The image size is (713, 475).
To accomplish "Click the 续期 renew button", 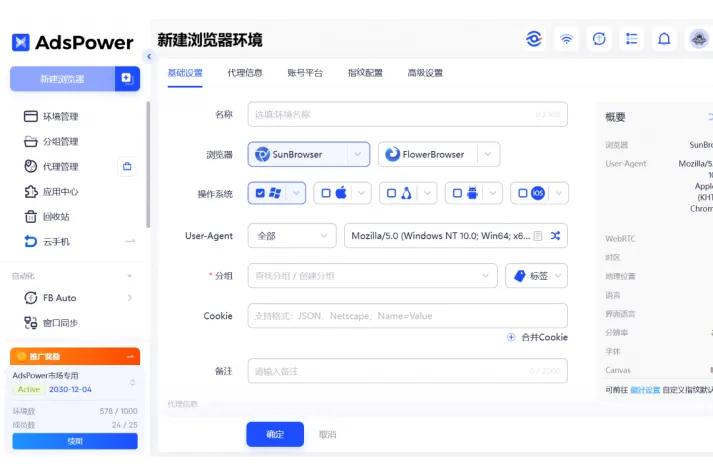I will pos(75,441).
